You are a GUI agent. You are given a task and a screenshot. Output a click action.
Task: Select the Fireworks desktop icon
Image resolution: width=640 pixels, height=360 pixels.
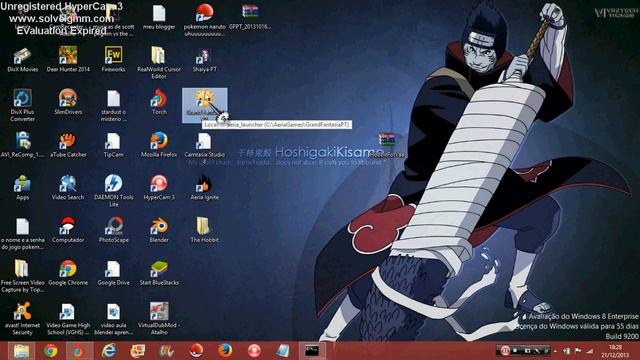click(113, 60)
